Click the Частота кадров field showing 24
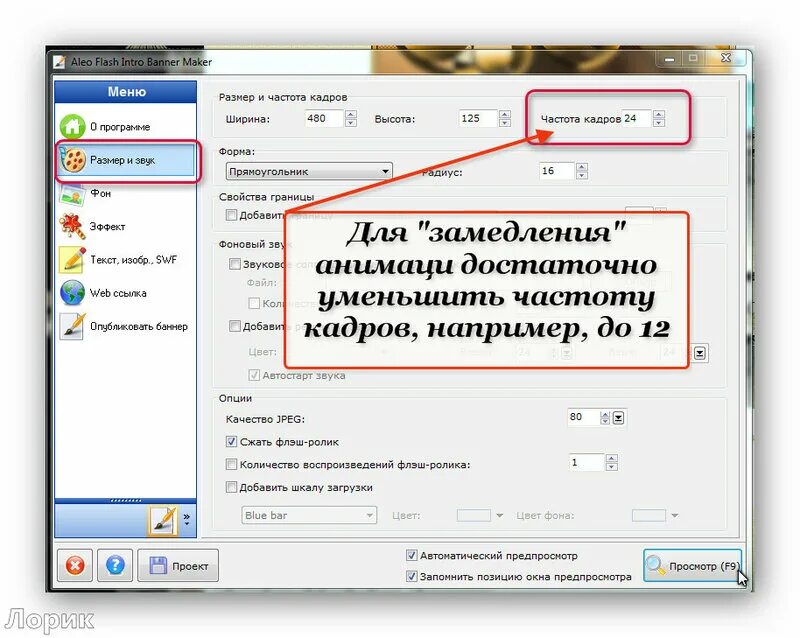The height and width of the screenshot is (638, 800). pyautogui.click(x=637, y=118)
